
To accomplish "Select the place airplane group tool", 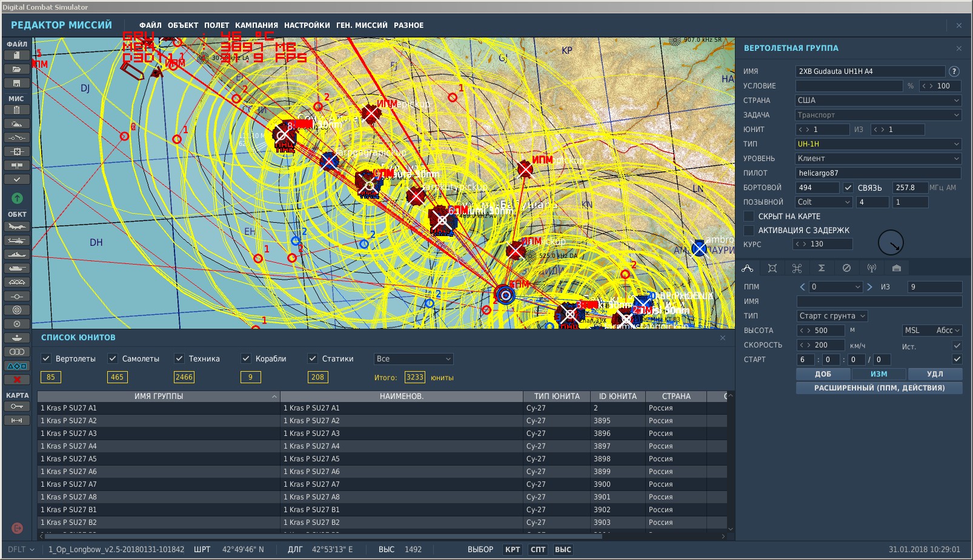I will coord(17,226).
